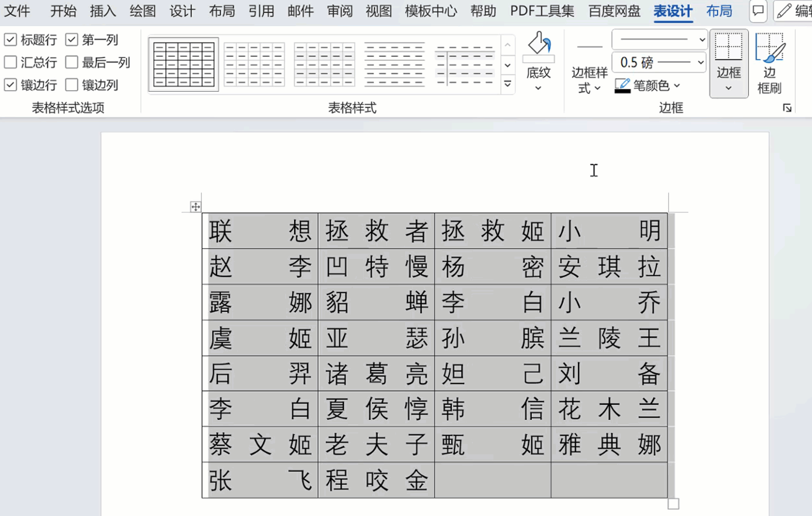This screenshot has height=516, width=812.
Task: Open the comments icon at top right
Action: [758, 11]
